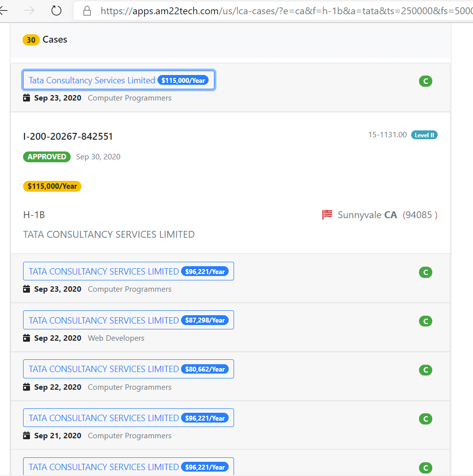Click the Sep 22, 2020 date under $87,298/Year

[x=58, y=338]
